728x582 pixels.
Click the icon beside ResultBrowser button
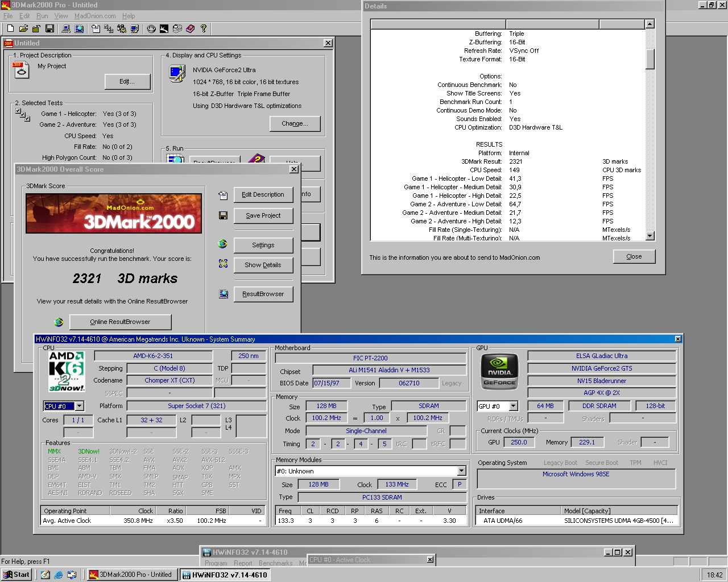[x=223, y=294]
